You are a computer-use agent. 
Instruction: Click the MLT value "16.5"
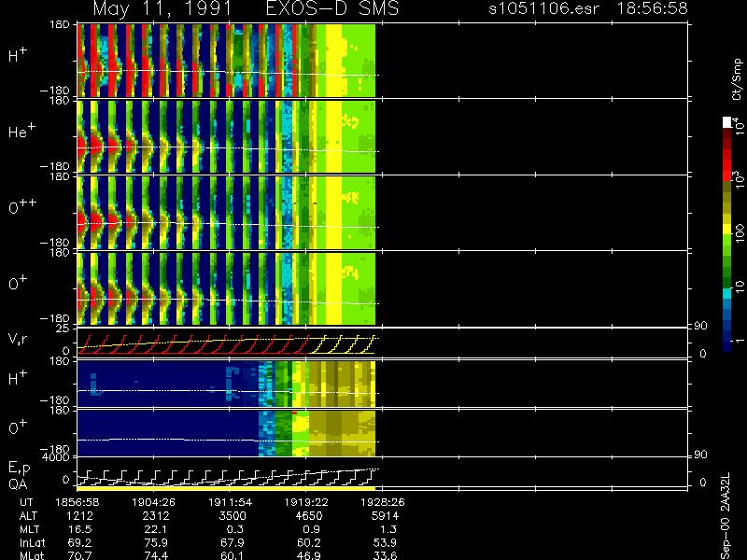point(81,529)
